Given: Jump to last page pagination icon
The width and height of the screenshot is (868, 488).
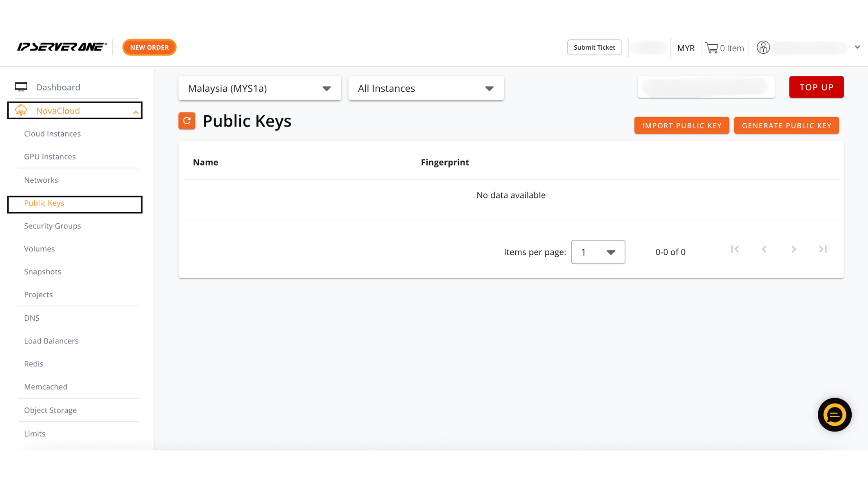Looking at the screenshot, I should pyautogui.click(x=823, y=249).
